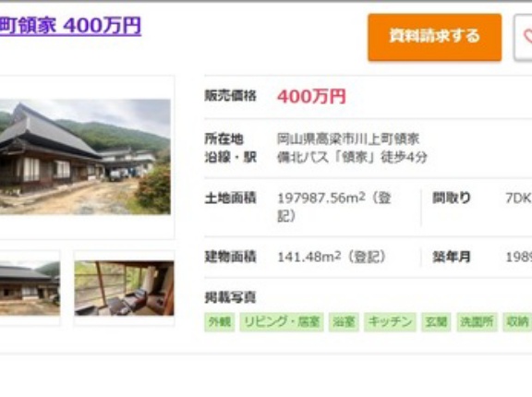View the small exterior house thumbnail
The height and width of the screenshot is (397, 532).
click(30, 288)
